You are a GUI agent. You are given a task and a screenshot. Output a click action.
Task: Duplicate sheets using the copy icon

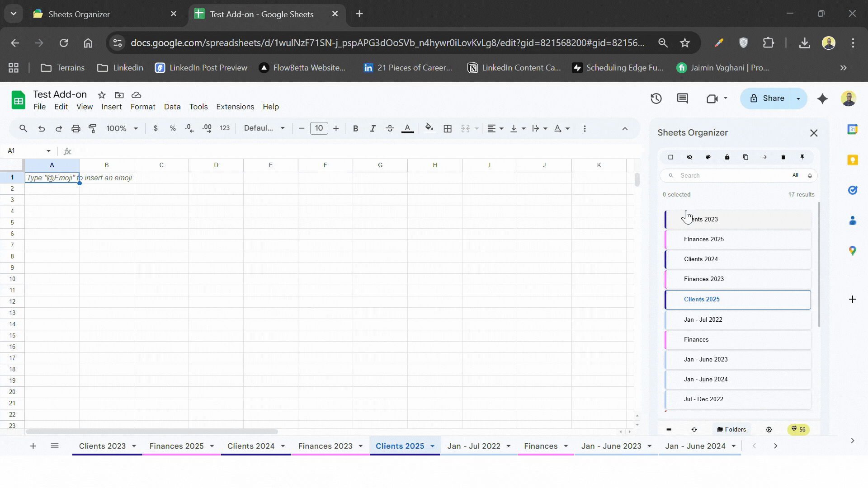(x=746, y=157)
